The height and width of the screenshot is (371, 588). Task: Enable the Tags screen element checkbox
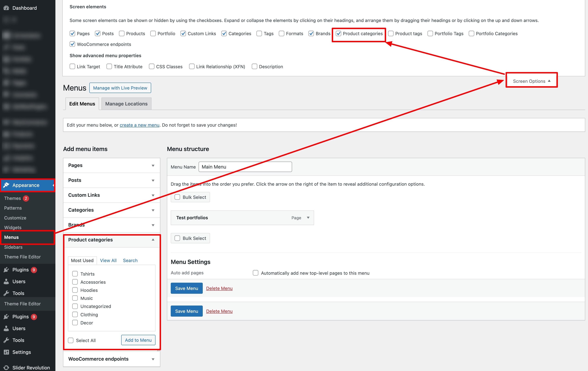(259, 33)
